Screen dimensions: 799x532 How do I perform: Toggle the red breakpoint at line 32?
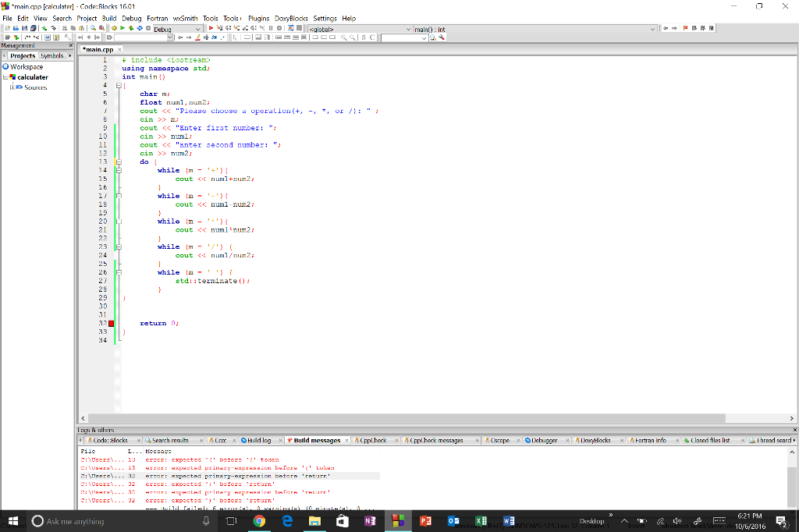[x=111, y=322]
